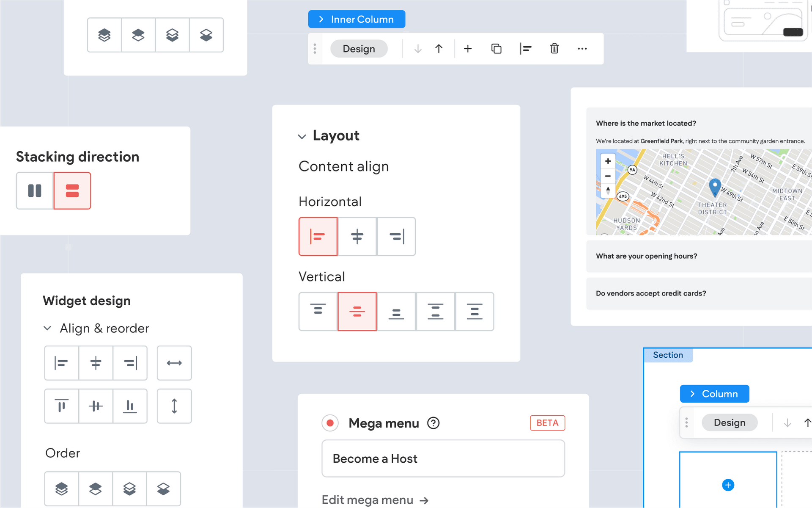
Task: Select horizontal center content align
Action: pyautogui.click(x=357, y=237)
